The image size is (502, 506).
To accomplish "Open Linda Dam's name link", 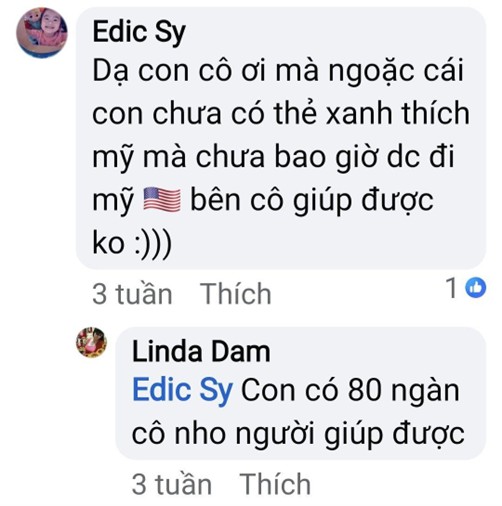I will [x=201, y=352].
